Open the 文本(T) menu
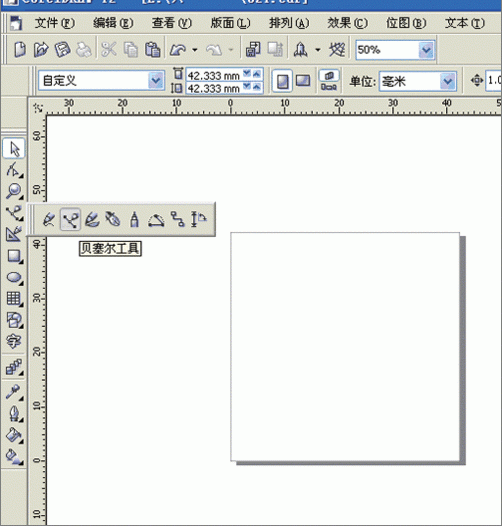The height and width of the screenshot is (526, 502). pos(465,23)
